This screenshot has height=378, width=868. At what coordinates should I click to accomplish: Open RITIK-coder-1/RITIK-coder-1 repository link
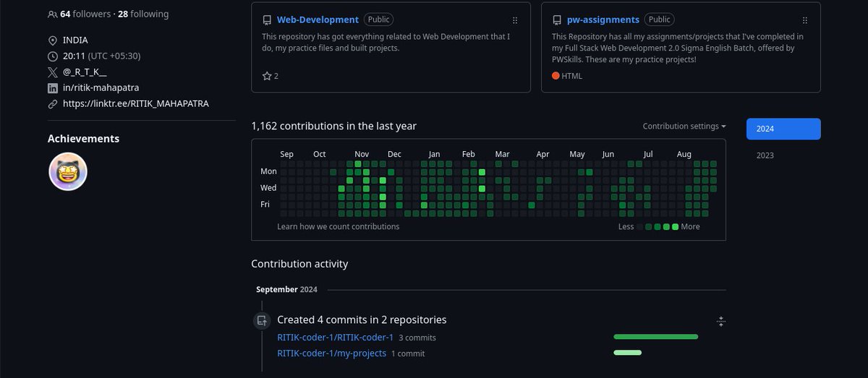(335, 338)
